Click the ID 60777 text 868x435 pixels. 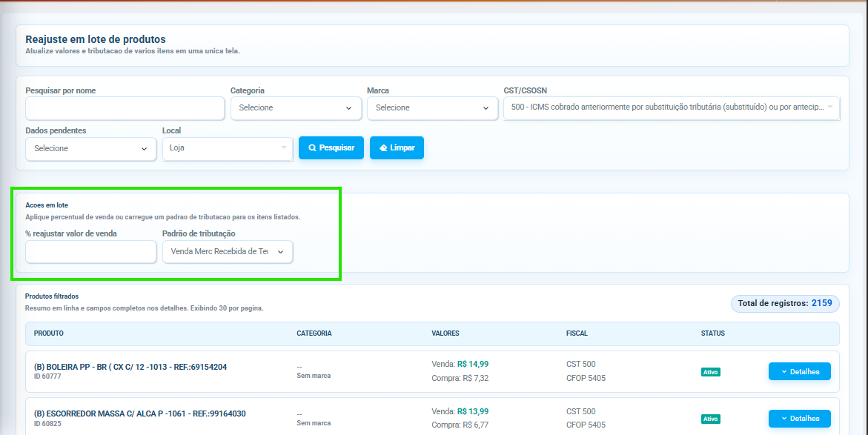(x=47, y=376)
